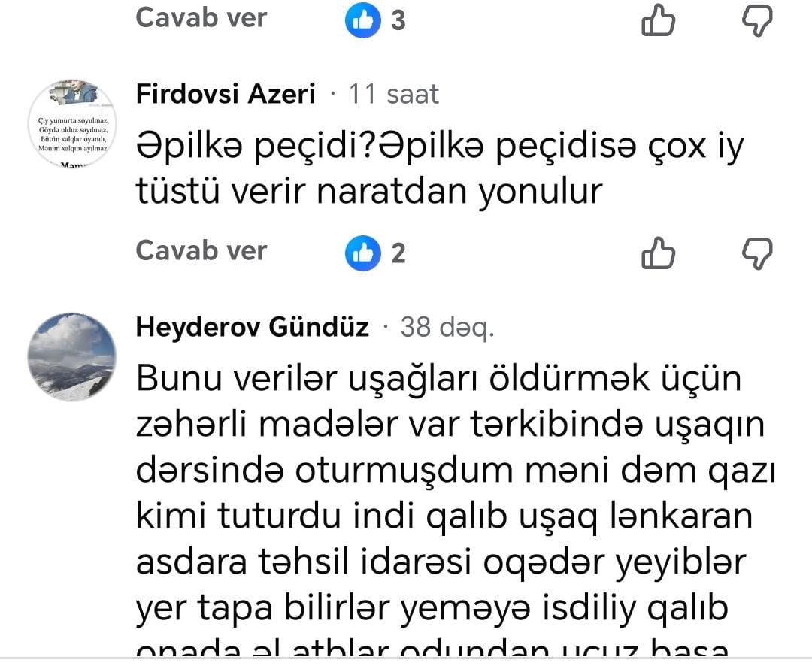Viewport: 812px width, 669px height.
Task: Open the blue reaction badge showing 3 likes
Action: (x=361, y=20)
